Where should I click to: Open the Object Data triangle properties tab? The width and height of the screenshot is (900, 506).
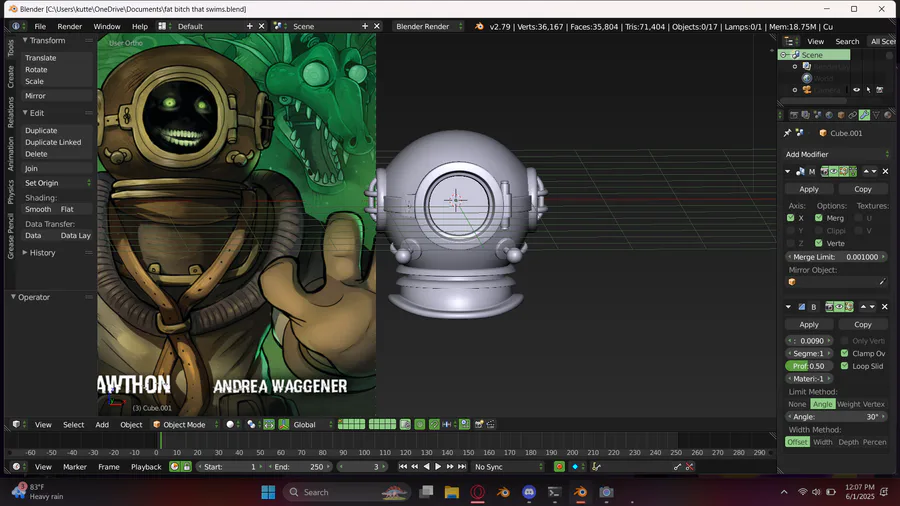click(876, 115)
